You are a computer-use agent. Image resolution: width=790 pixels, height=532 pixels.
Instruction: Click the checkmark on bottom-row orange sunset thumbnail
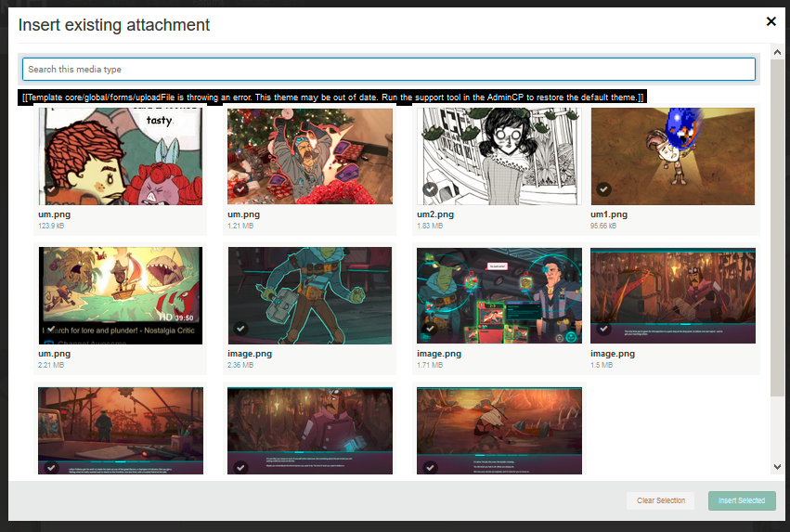(430, 467)
